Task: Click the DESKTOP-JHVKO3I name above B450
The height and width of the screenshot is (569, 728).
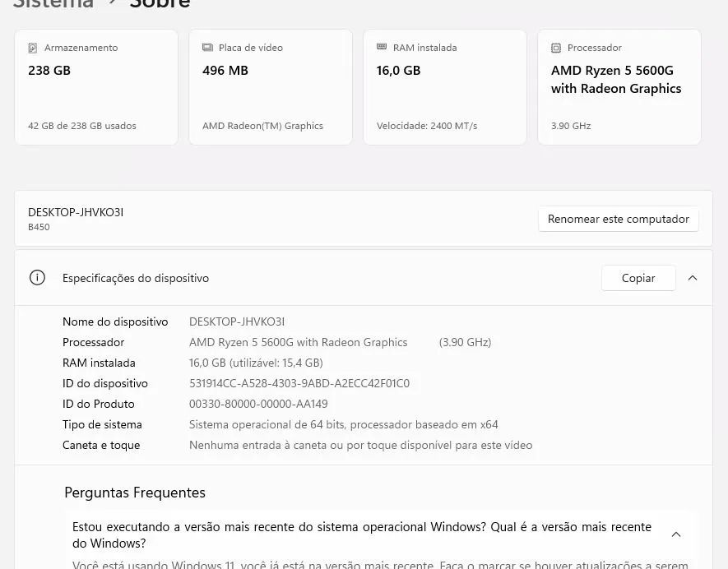Action: point(76,212)
